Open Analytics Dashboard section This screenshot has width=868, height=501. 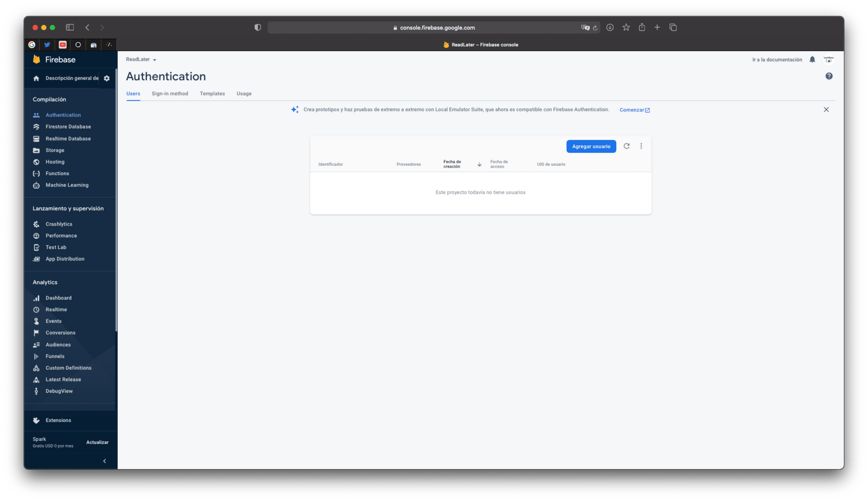[x=57, y=297]
